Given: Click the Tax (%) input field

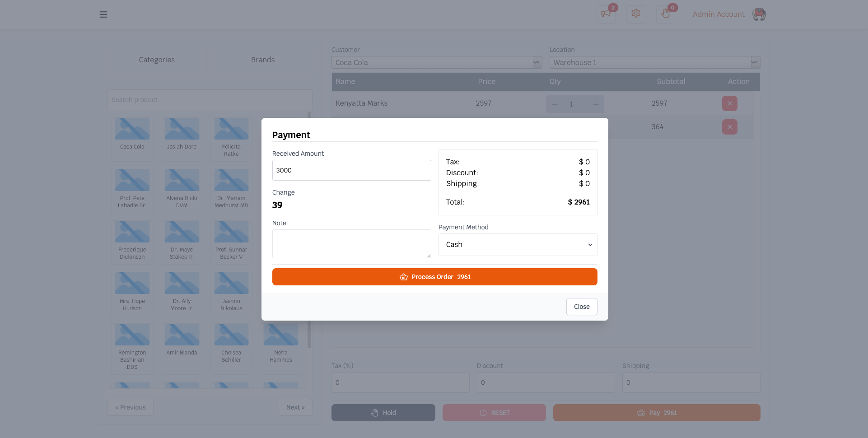Looking at the screenshot, I should coord(401,382).
